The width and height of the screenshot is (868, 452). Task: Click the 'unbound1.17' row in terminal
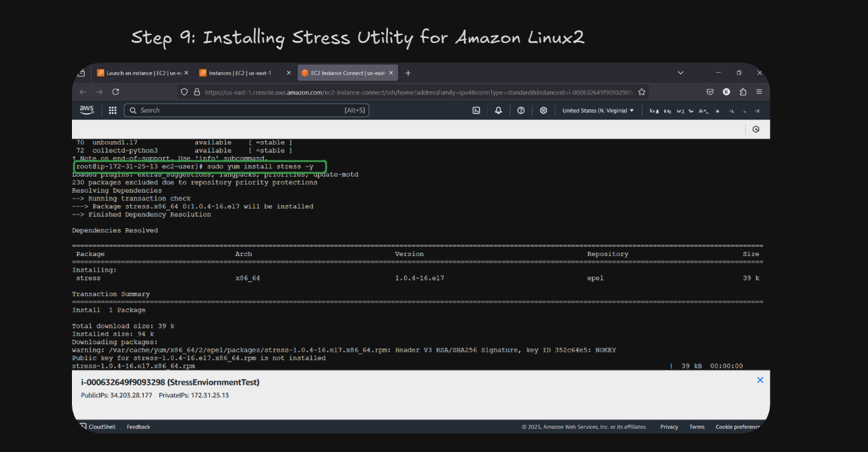184,143
